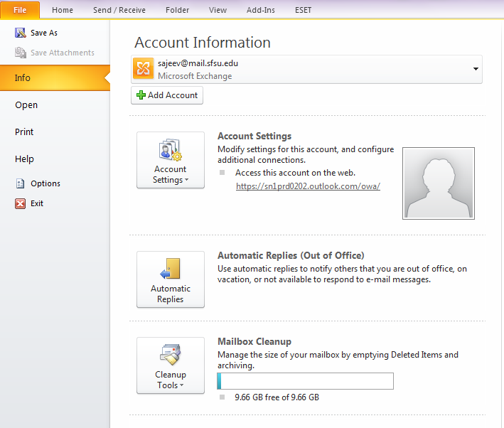Click the profile photo placeholder
The image size is (504, 428).
tap(439, 183)
